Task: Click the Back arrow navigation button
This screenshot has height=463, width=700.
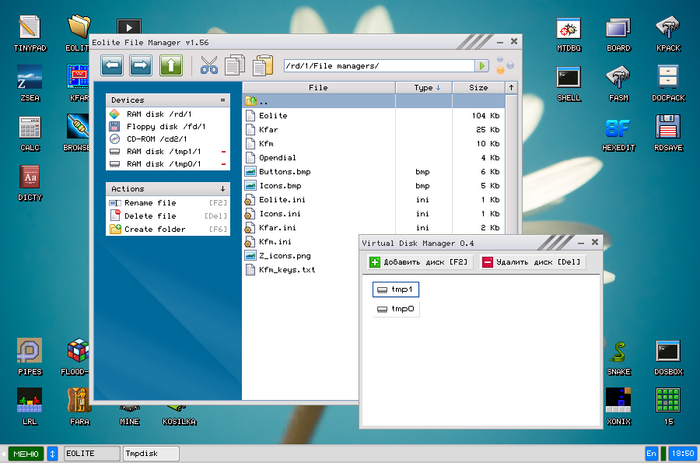Action: pyautogui.click(x=112, y=66)
